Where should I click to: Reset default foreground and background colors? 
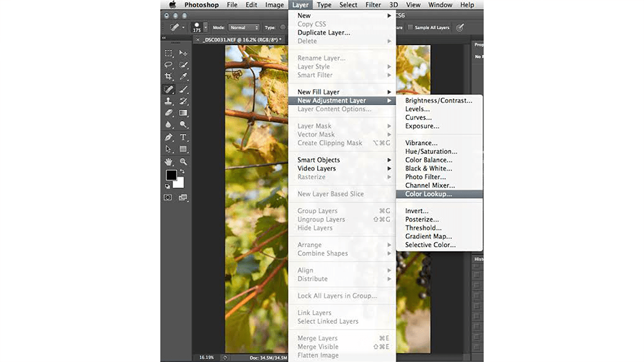click(x=167, y=186)
